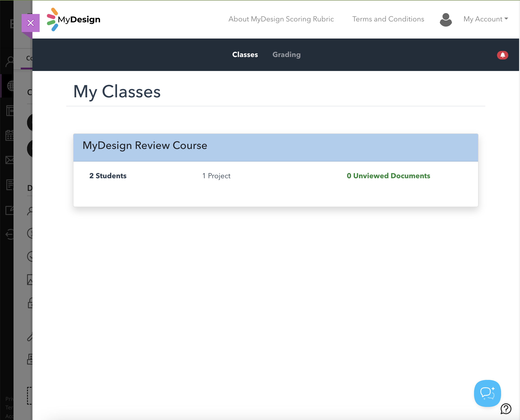Screen dimensions: 520x420
Task: Open the red notifications bell
Action: click(x=502, y=55)
